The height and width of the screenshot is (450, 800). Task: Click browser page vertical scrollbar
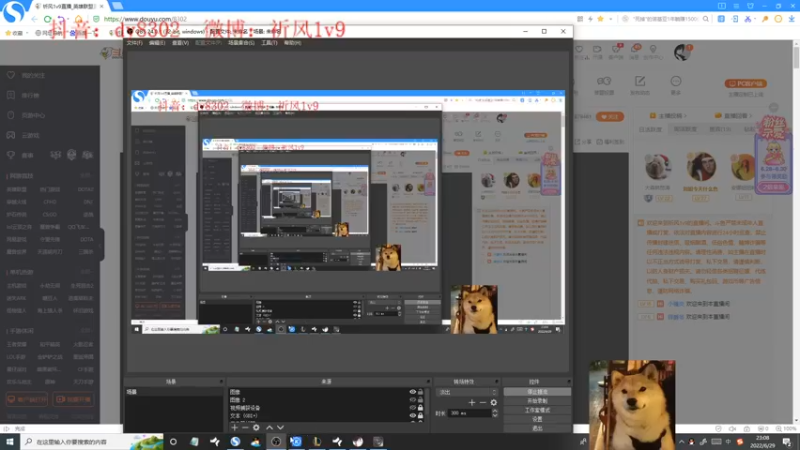click(x=796, y=57)
